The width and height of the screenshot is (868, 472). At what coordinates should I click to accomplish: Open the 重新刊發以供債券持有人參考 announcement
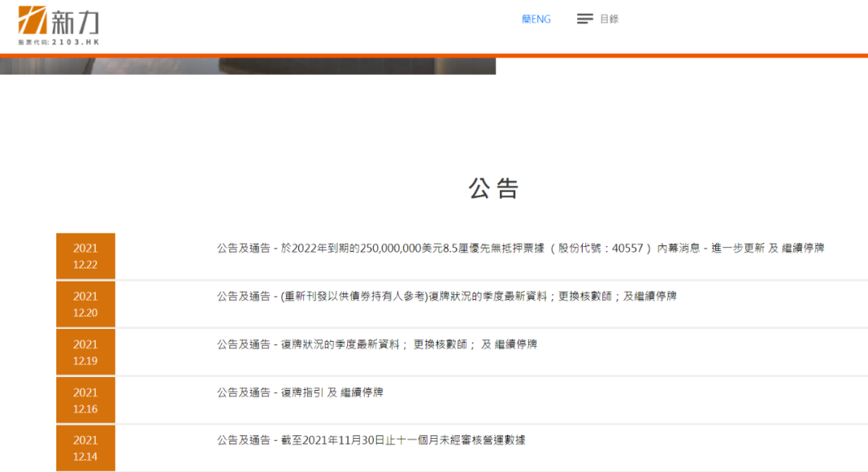coord(446,296)
